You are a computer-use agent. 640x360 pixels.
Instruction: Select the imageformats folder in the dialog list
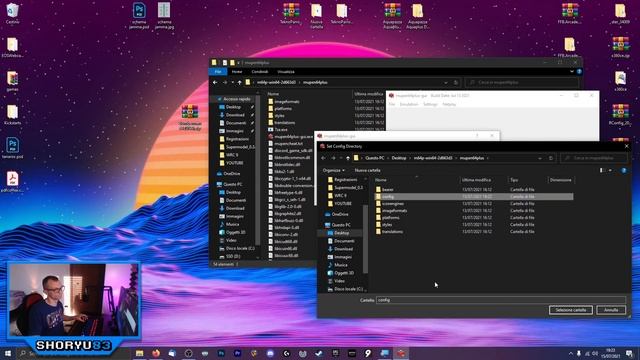click(394, 211)
